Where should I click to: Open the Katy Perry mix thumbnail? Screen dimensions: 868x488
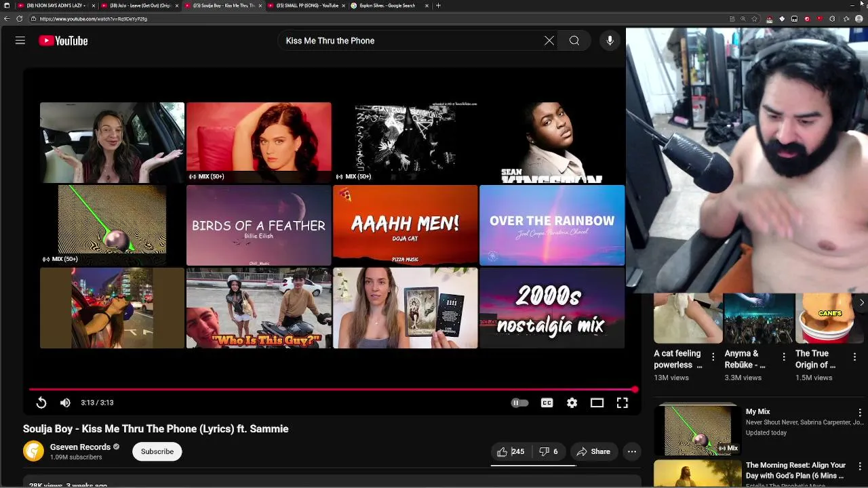258,142
